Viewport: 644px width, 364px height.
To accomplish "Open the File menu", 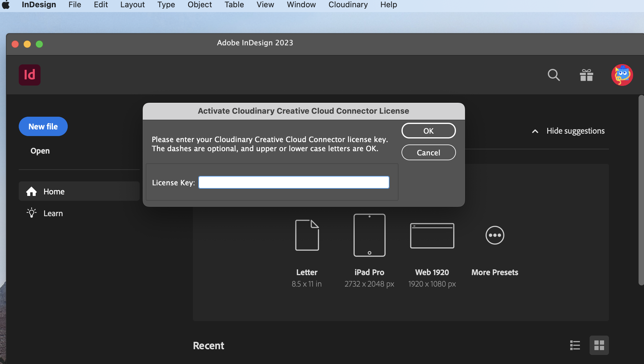I will click(75, 5).
